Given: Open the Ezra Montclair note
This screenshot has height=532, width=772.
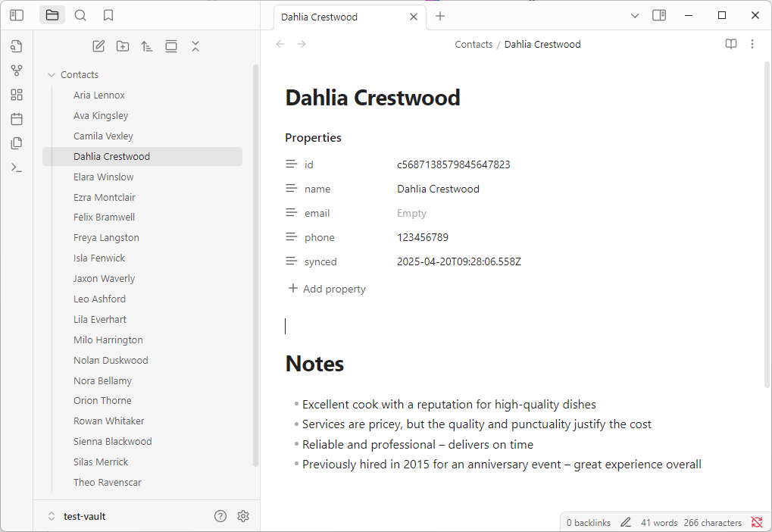Looking at the screenshot, I should coord(105,198).
